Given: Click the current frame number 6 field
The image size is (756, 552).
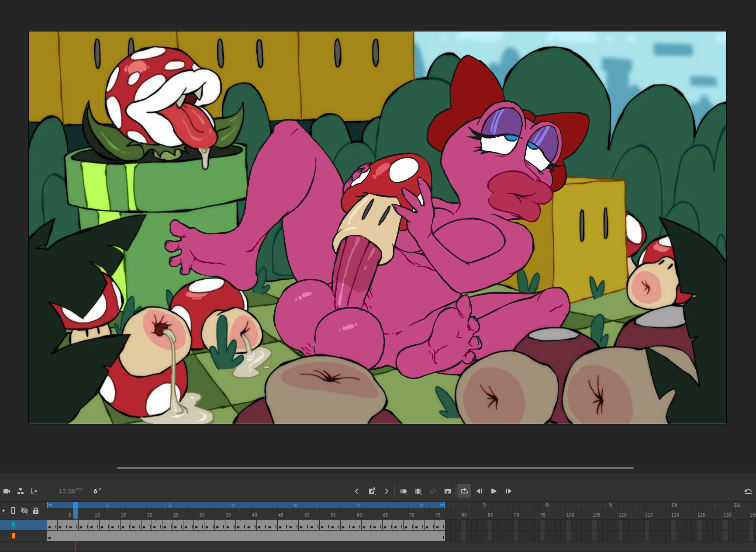Looking at the screenshot, I should tap(95, 491).
